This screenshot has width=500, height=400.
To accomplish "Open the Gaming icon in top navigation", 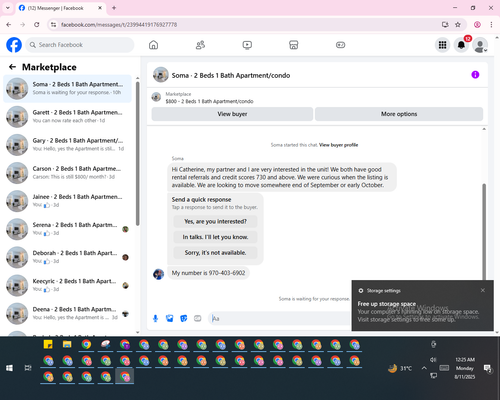I will pyautogui.click(x=340, y=45).
